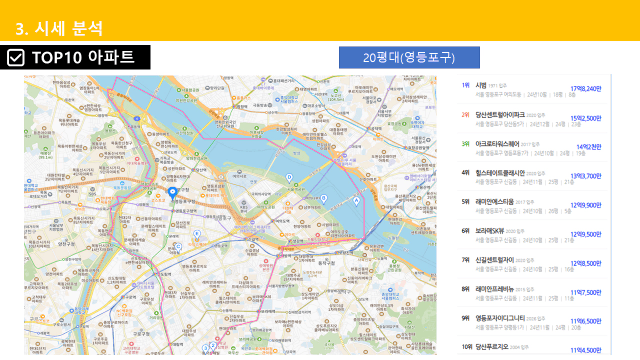Click the 20평대(영등포구) blue button
The height and width of the screenshot is (360, 640).
click(409, 58)
